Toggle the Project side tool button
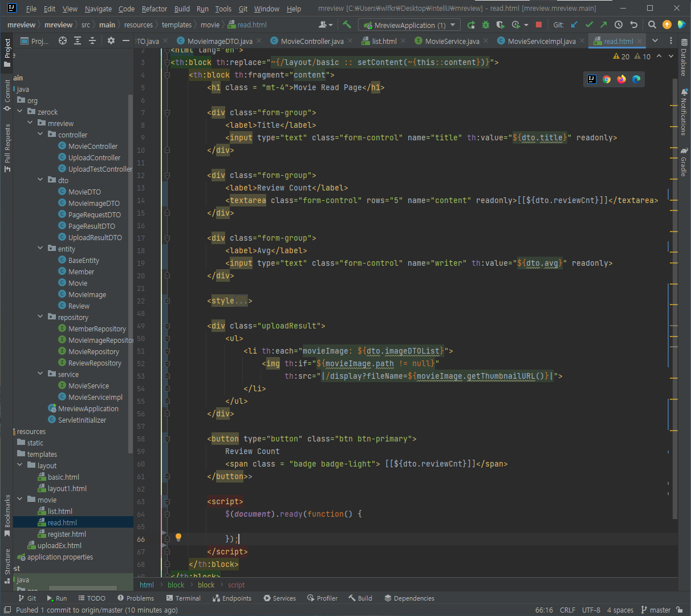Viewport: 691px width, 616px height. [x=7, y=53]
